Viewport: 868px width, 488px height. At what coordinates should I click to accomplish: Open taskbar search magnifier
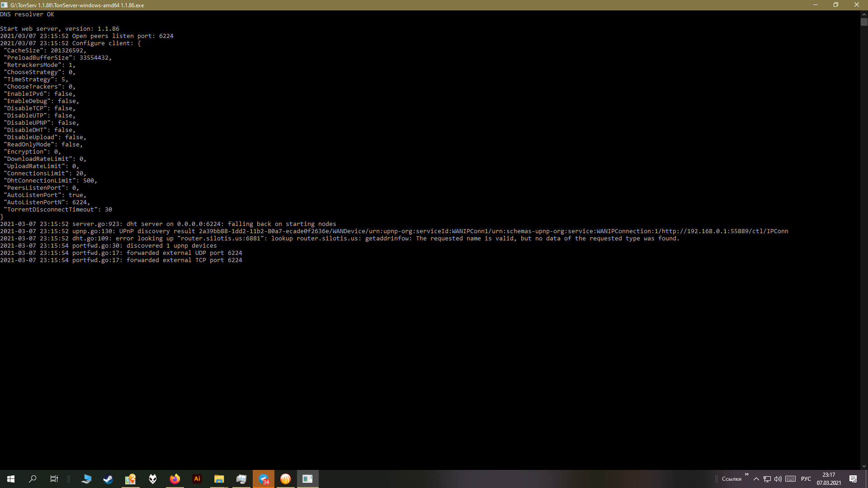tap(33, 479)
